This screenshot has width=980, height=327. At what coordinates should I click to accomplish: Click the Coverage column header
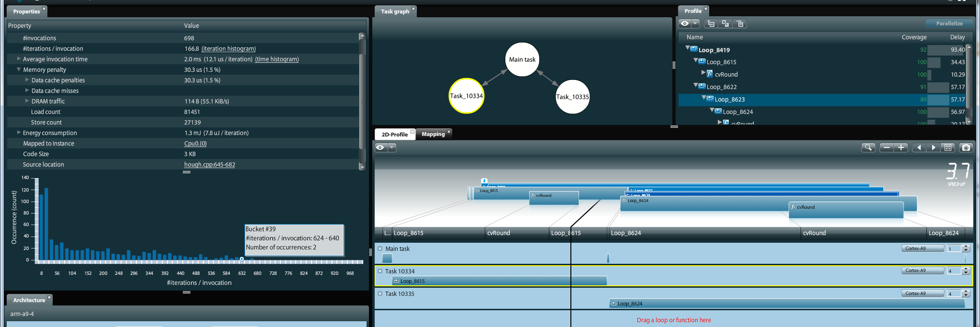pos(913,37)
